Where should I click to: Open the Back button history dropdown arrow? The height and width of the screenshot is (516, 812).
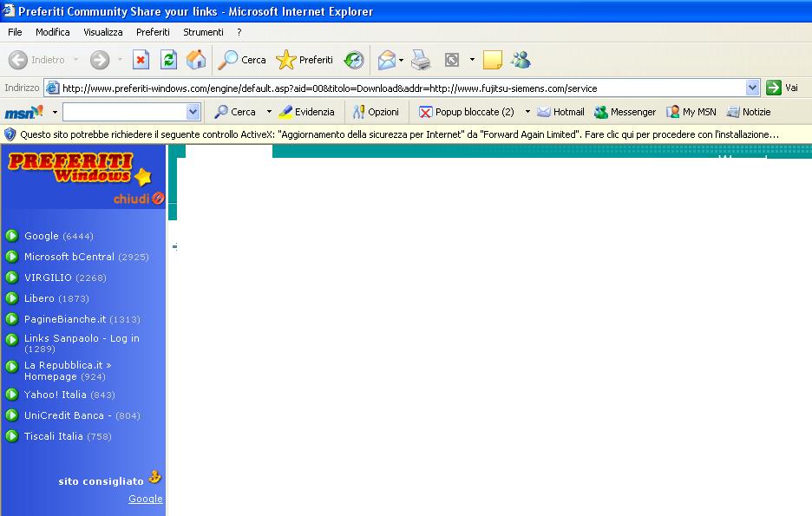[x=76, y=60]
